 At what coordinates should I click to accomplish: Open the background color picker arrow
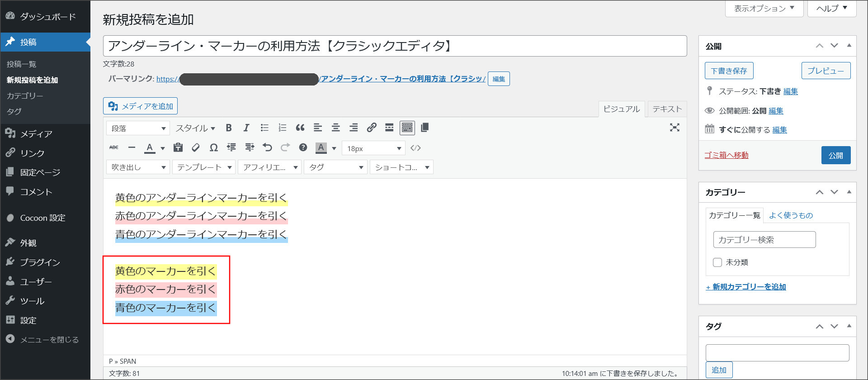point(334,148)
